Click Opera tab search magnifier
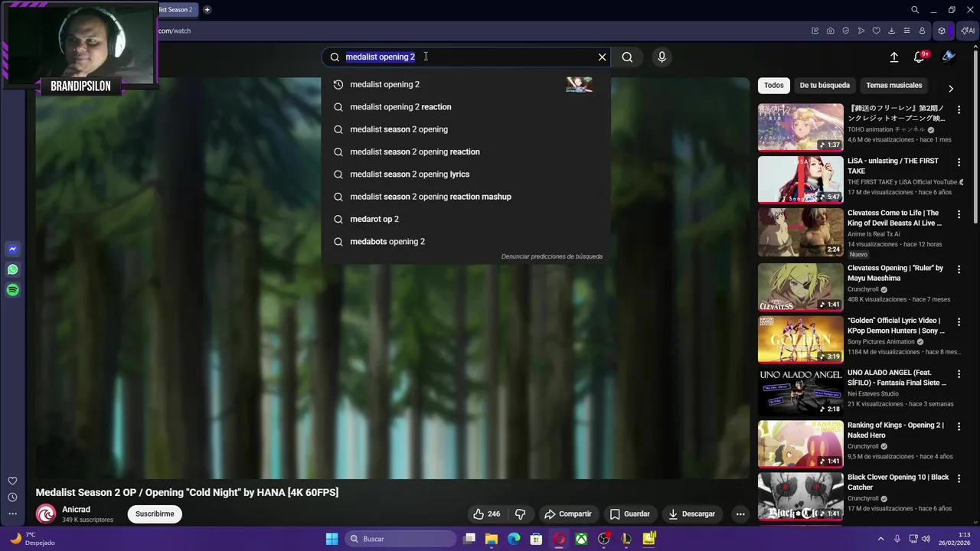This screenshot has height=551, width=980. coord(915,10)
